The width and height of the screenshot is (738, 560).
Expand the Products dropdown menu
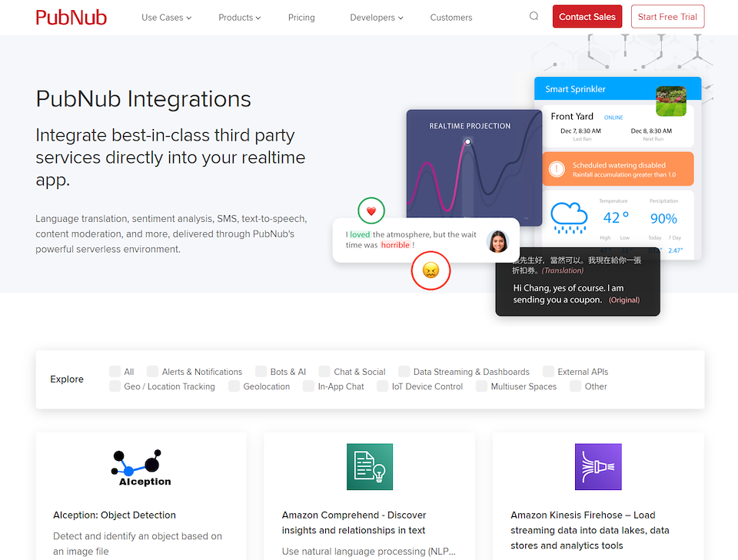(239, 18)
